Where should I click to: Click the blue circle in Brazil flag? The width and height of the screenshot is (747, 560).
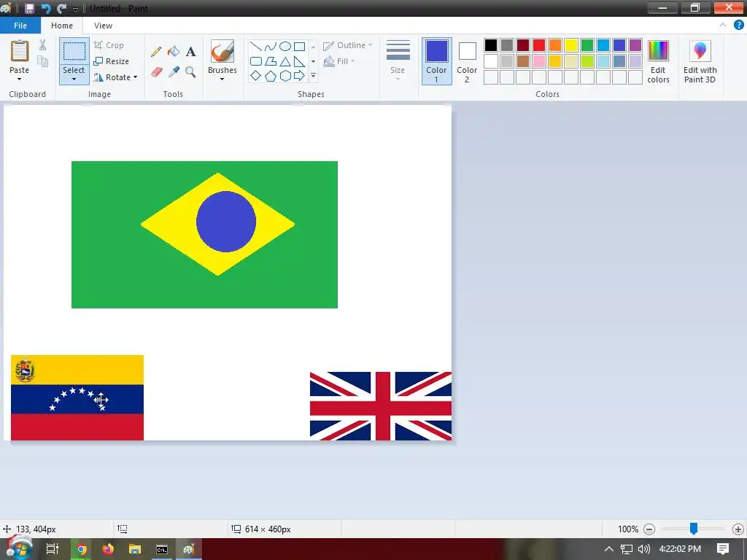[226, 222]
